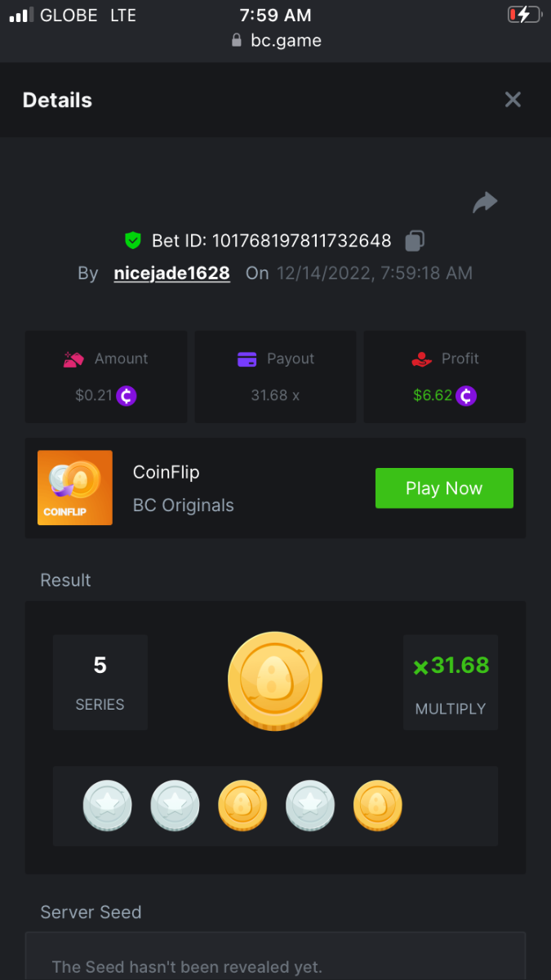Screen dimensions: 551x980
Task: Click the green verified shield icon
Action: coord(133,241)
